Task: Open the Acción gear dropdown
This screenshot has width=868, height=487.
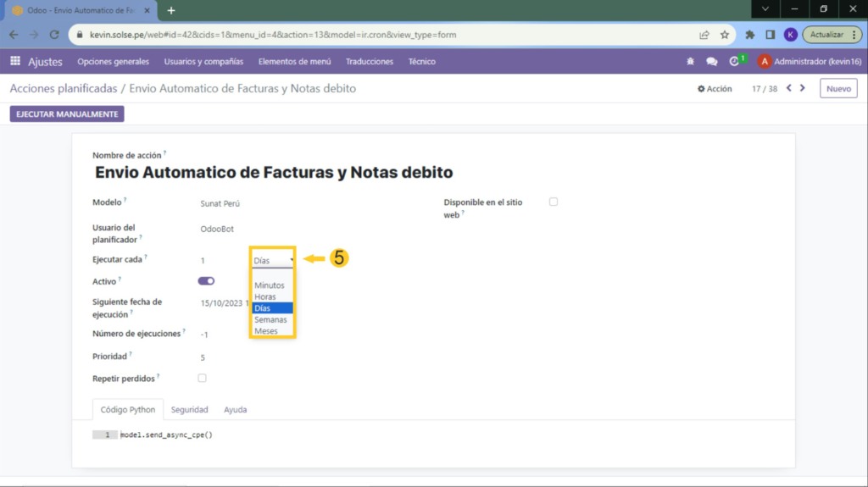Action: coord(715,89)
